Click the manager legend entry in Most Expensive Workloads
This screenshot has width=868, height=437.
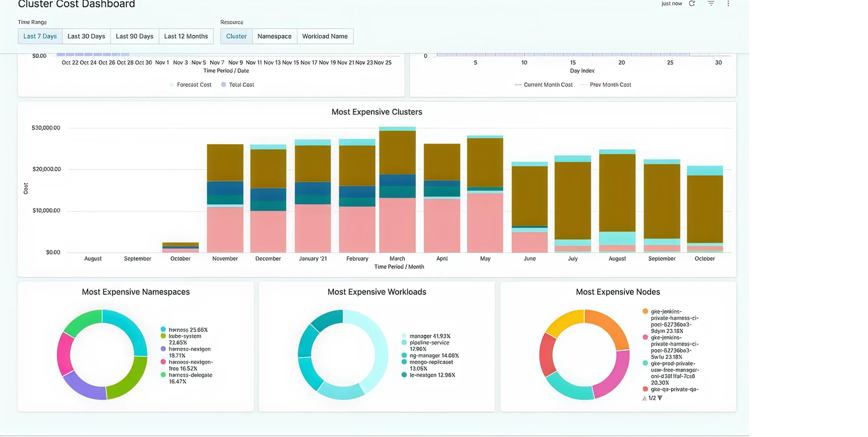tap(428, 336)
